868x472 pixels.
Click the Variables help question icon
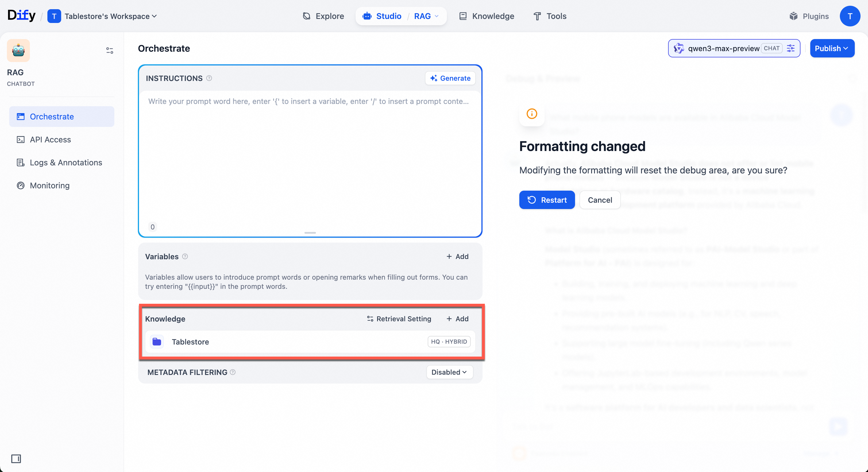(185, 256)
